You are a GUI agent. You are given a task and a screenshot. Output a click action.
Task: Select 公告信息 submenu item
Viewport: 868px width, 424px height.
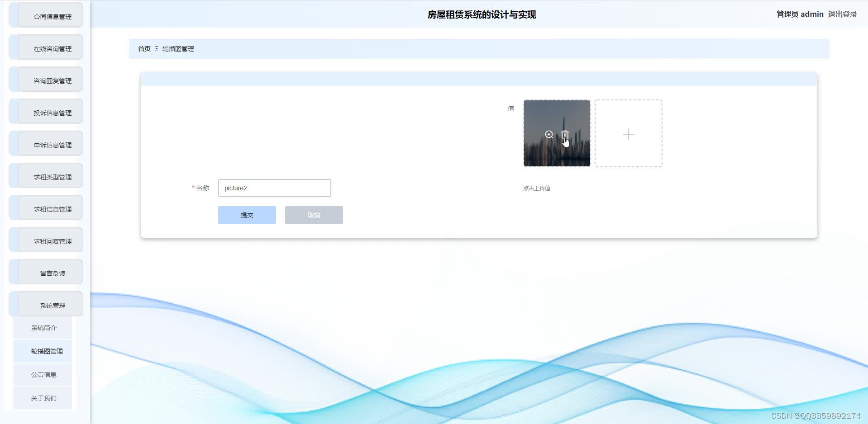point(43,375)
